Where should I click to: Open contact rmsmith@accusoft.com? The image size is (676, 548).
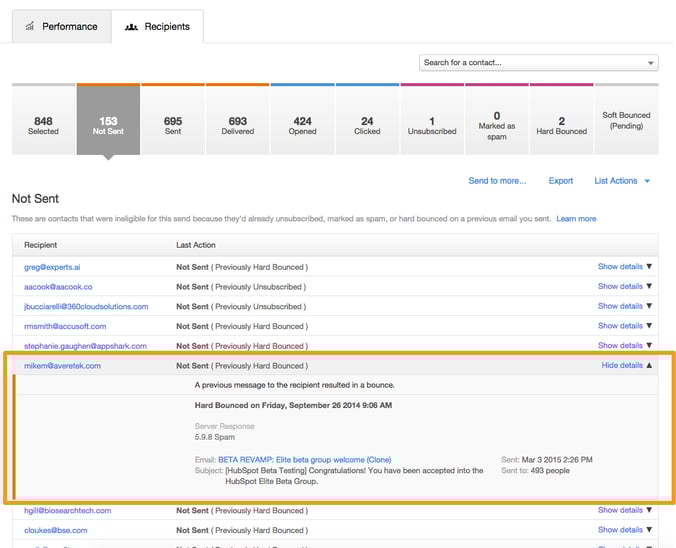(x=65, y=326)
